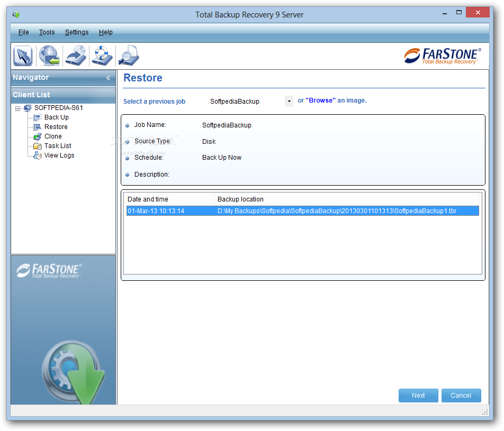
Task: Click the Description label
Action: coord(152,175)
